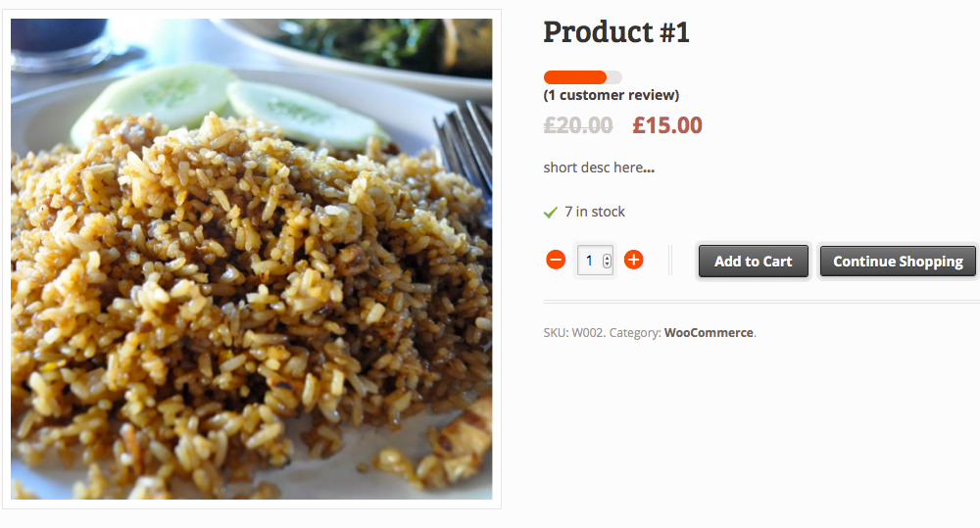Open the fried rice product image
Screen dimensions: 980x528
tap(251, 259)
